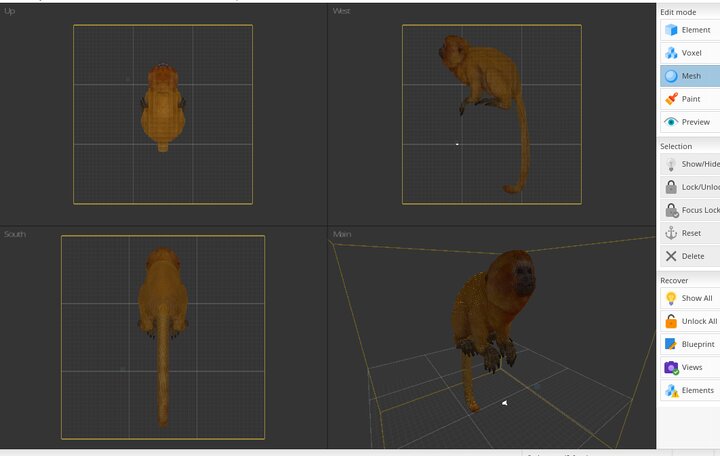
Task: Select the Element edit mode cube icon
Action: pos(671,30)
